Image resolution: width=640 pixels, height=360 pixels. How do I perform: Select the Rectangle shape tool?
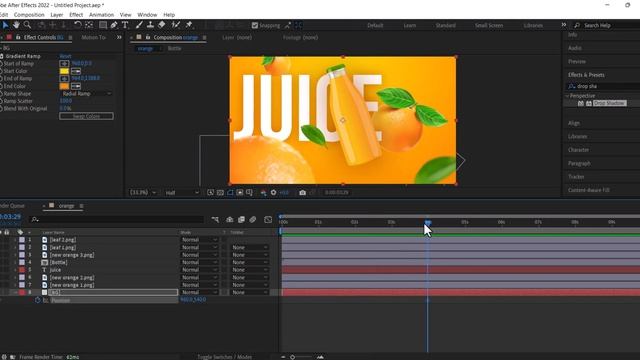pos(103,25)
